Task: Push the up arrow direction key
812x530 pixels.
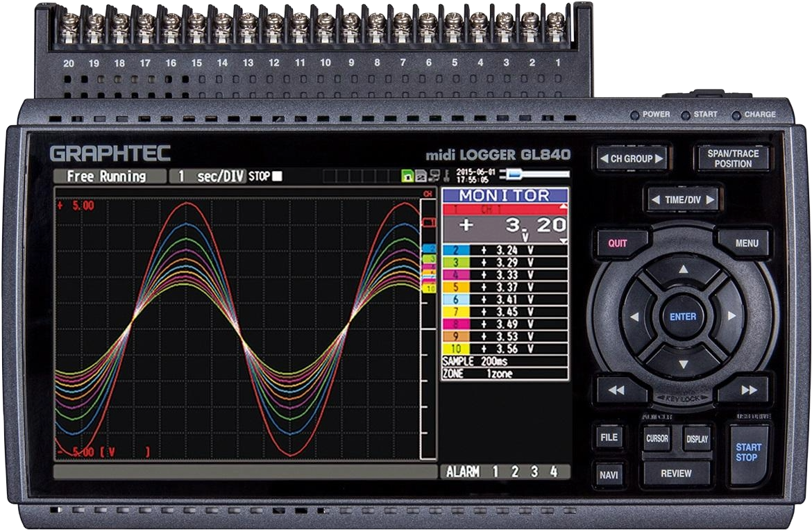Action: [x=684, y=270]
